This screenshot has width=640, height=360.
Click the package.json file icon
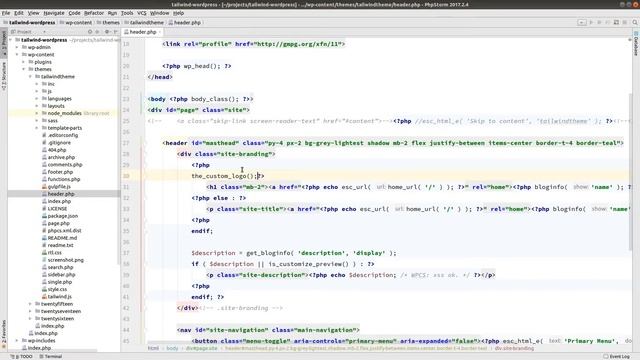tap(44, 216)
